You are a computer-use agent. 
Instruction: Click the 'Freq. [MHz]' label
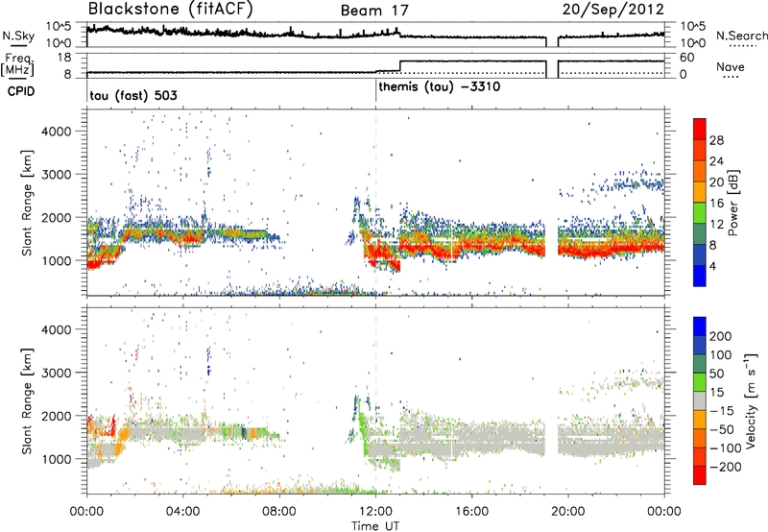tap(17, 64)
